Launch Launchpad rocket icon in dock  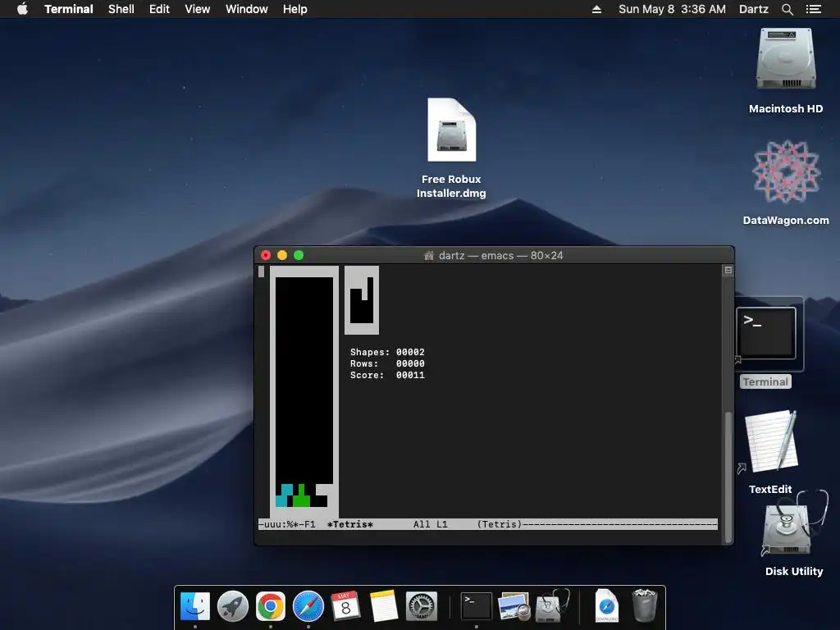(233, 606)
